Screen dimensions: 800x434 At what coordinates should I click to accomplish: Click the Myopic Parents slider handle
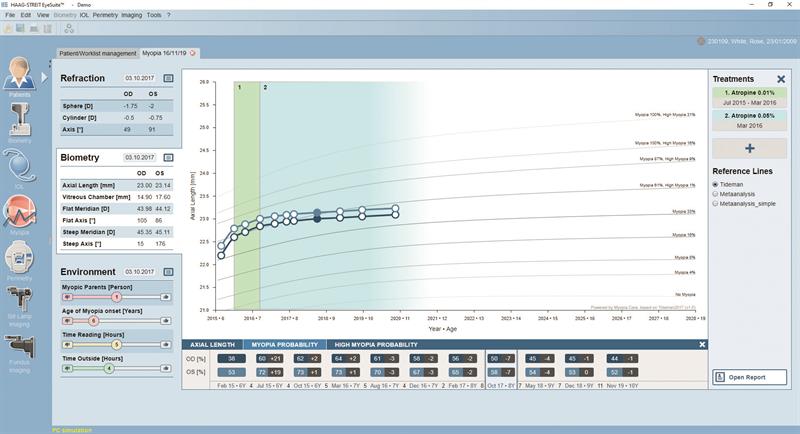point(116,297)
